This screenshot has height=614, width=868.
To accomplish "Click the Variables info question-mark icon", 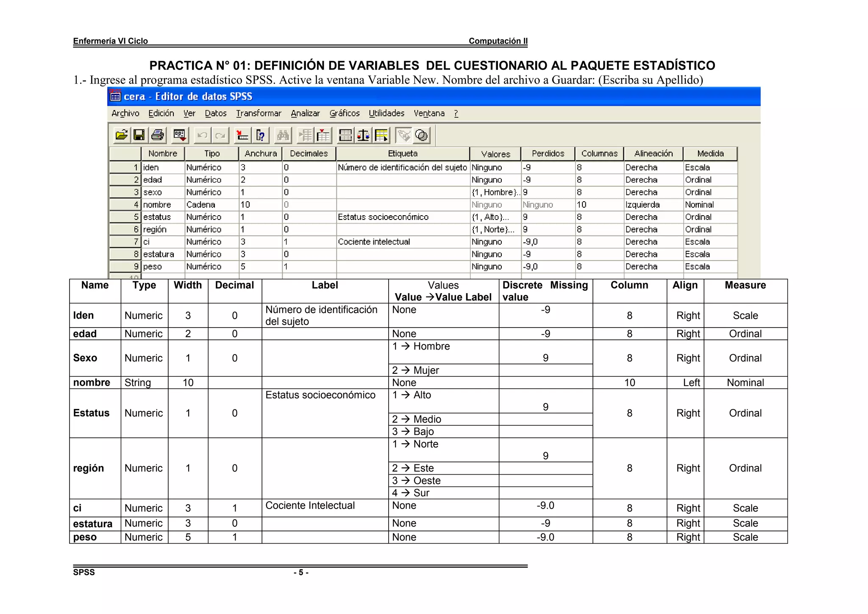I will click(261, 135).
